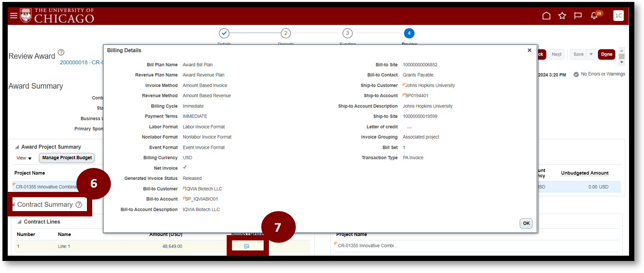
Task: Open Bill Set link 1
Action: pos(404,147)
